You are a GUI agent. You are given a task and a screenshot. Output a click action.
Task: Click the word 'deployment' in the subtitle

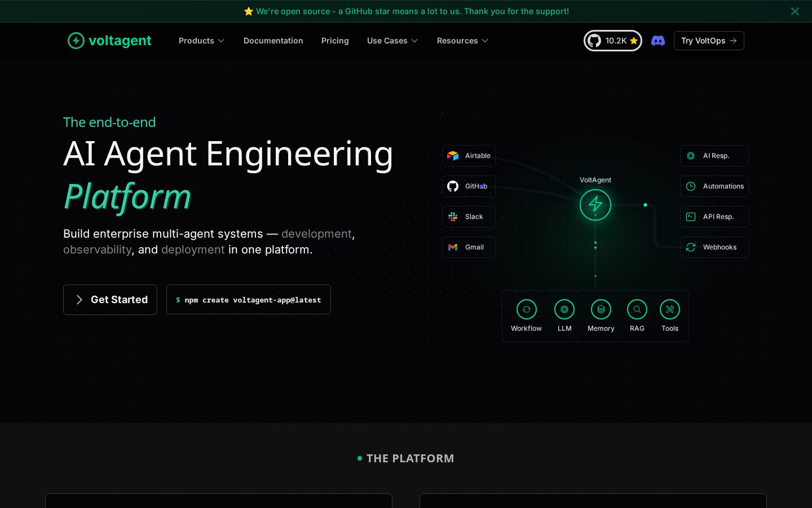193,249
